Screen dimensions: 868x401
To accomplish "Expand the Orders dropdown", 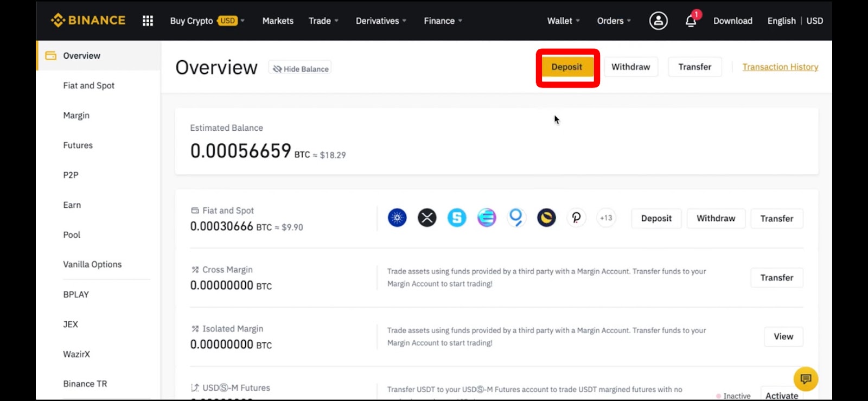I will pos(614,21).
